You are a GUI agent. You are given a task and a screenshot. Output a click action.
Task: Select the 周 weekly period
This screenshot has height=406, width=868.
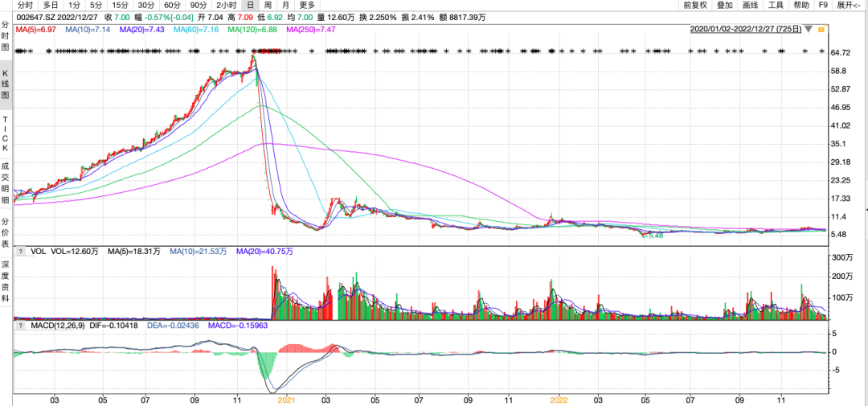click(268, 5)
